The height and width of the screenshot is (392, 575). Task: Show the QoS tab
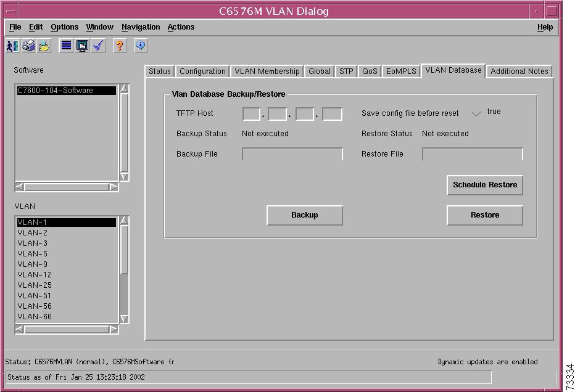click(x=370, y=71)
